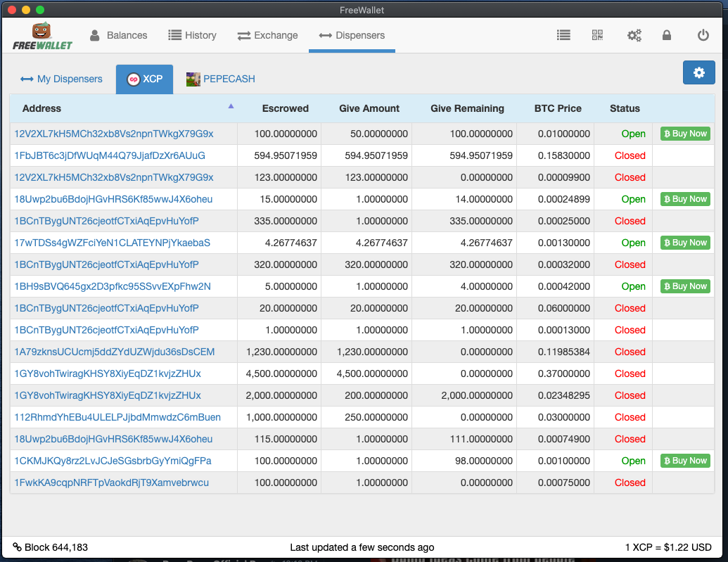Lock the wallet with padlock icon
Image resolution: width=728 pixels, height=562 pixels.
[667, 35]
